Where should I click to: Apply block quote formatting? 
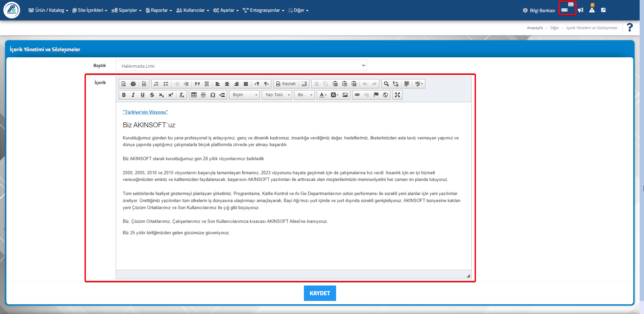[197, 84]
